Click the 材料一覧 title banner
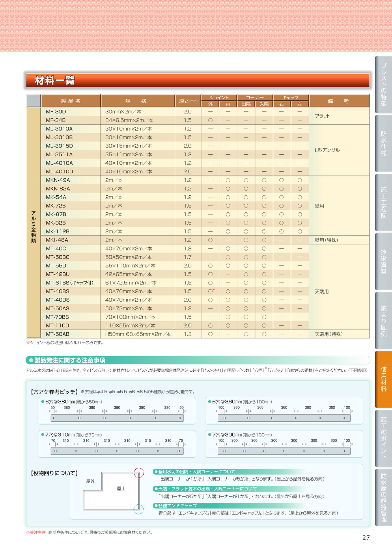This screenshot has height=554, width=392. click(x=198, y=80)
